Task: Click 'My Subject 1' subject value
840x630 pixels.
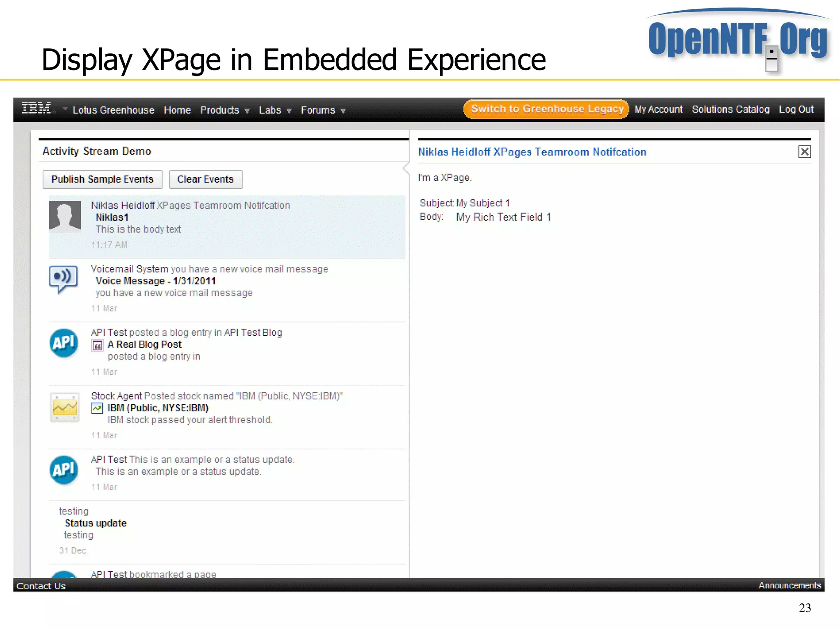Action: (x=483, y=203)
